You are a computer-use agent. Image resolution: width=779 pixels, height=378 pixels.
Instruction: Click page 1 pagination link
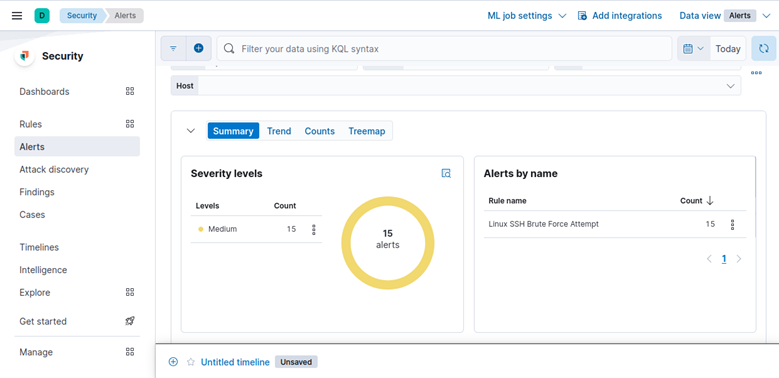[724, 259]
